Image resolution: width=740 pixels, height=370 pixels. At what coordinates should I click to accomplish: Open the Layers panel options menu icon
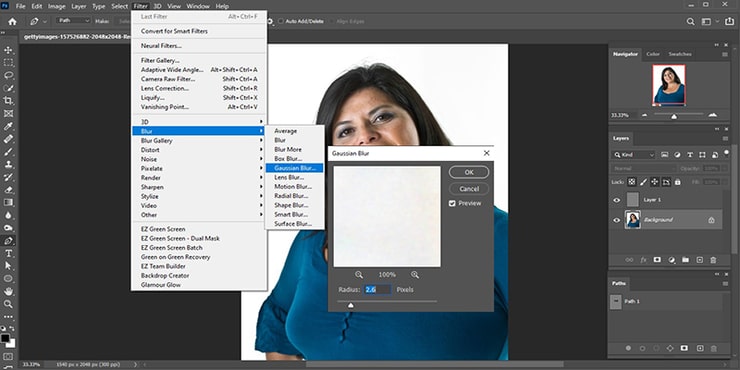click(x=725, y=138)
